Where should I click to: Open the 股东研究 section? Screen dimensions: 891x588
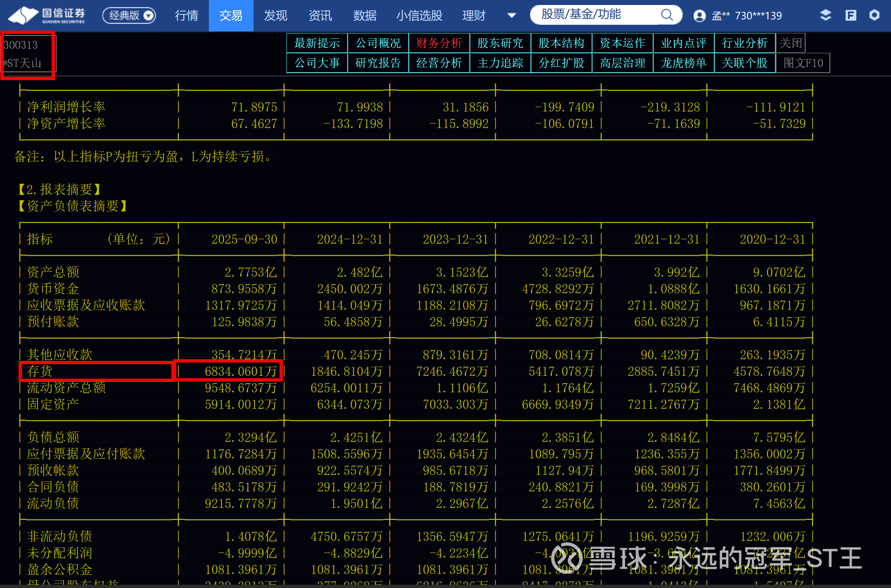pos(500,43)
